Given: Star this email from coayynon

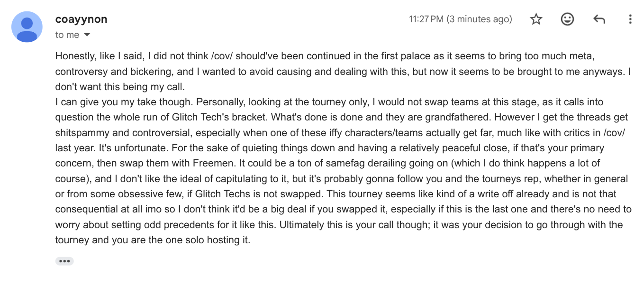Looking at the screenshot, I should click(536, 19).
